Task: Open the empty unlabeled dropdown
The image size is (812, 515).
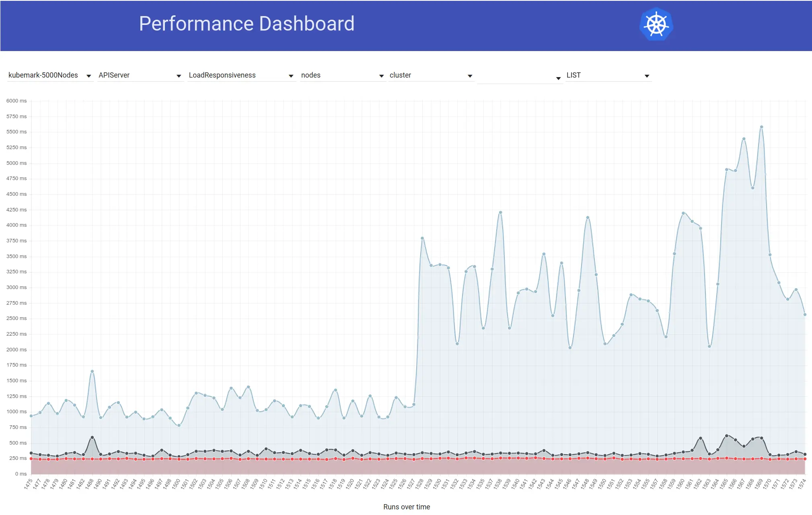Action: [519, 78]
